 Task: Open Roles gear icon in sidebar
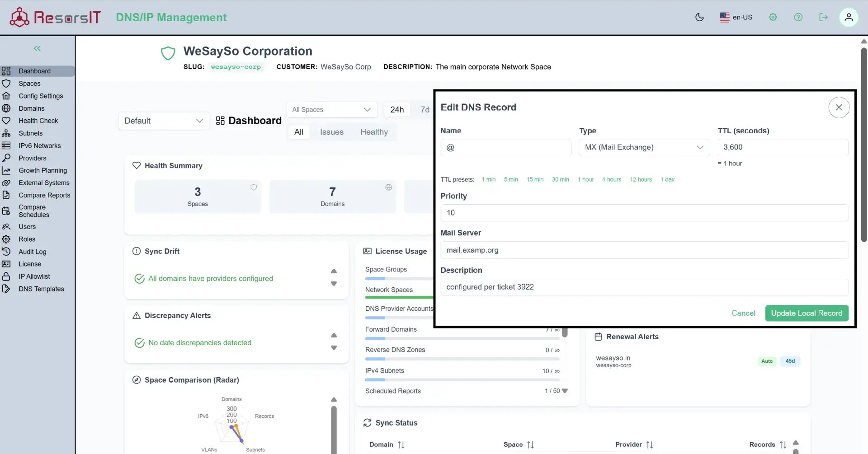pyautogui.click(x=6, y=239)
